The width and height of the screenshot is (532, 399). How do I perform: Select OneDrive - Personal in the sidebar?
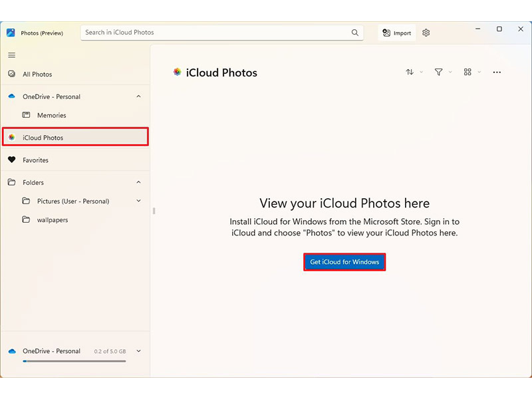(75, 96)
